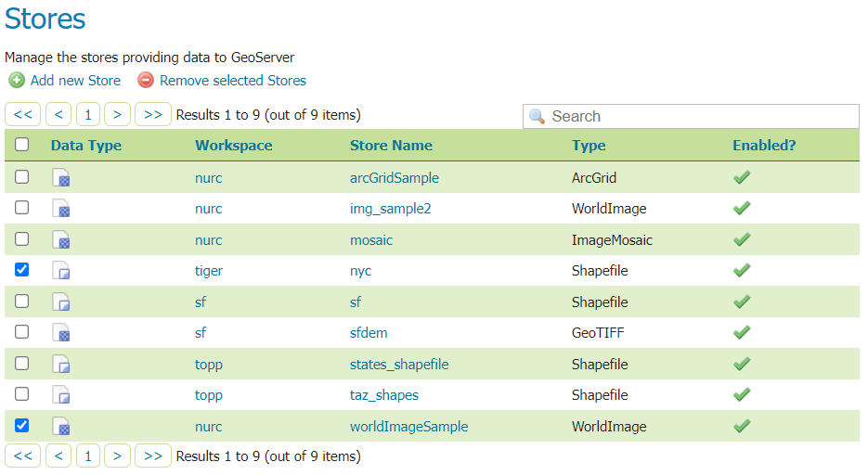Image resolution: width=868 pixels, height=475 pixels.
Task: Sort table by Workspace column header
Action: pos(233,146)
